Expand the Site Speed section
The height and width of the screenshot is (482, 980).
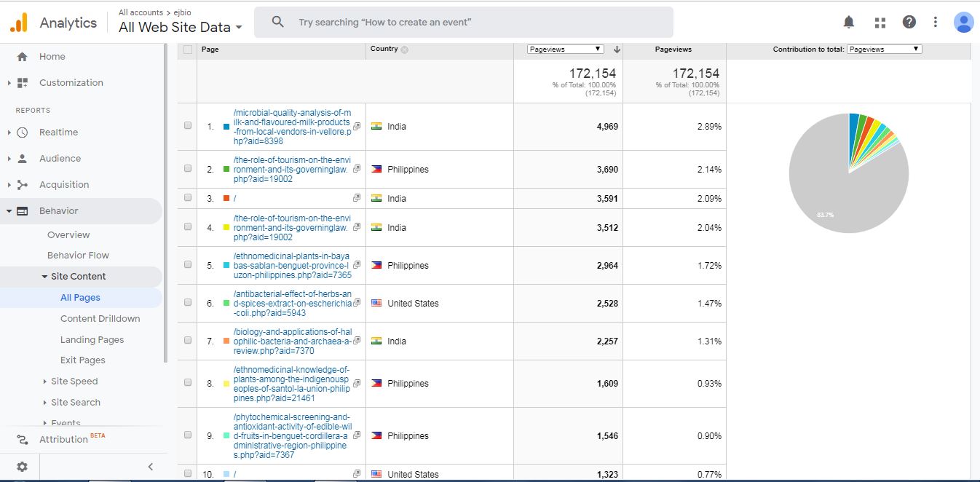click(x=74, y=381)
